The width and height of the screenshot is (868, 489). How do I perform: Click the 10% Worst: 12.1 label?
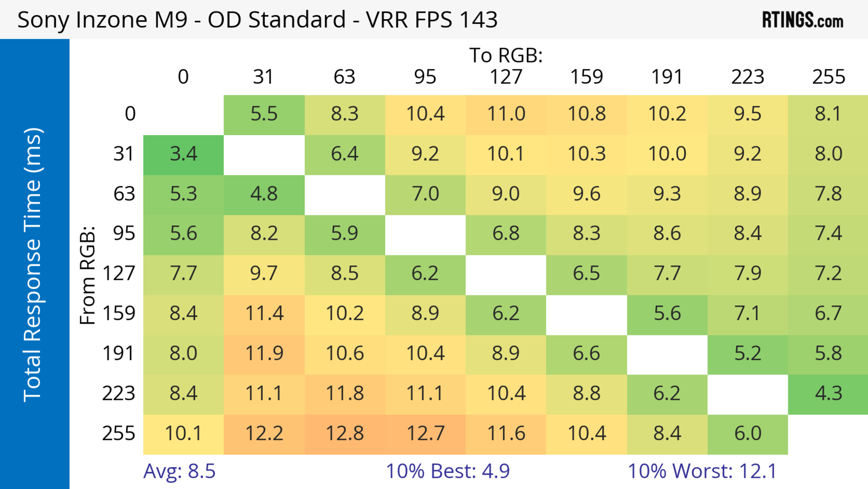702,471
